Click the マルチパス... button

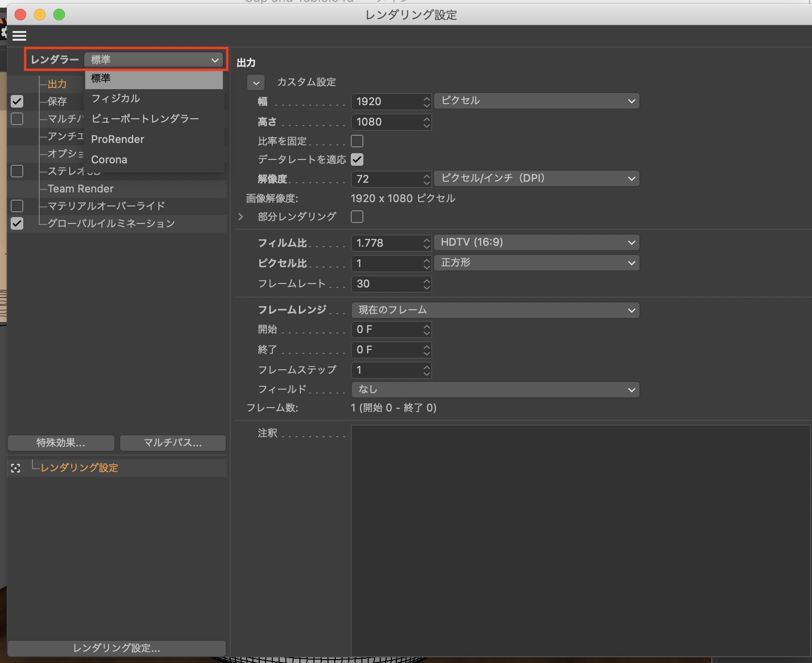click(172, 442)
